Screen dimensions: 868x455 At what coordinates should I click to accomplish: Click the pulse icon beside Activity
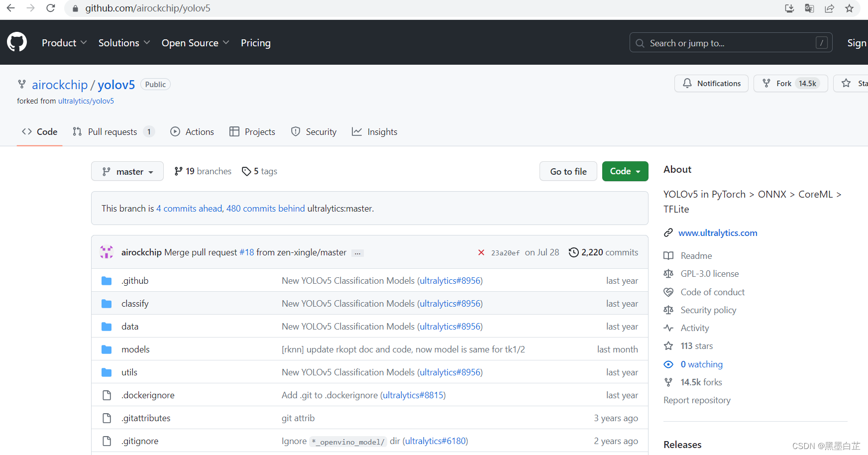[x=668, y=328]
